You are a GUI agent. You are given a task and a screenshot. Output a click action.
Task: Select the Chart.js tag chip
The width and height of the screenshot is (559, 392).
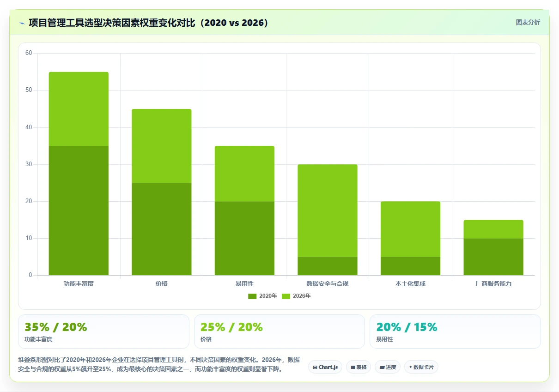point(325,367)
